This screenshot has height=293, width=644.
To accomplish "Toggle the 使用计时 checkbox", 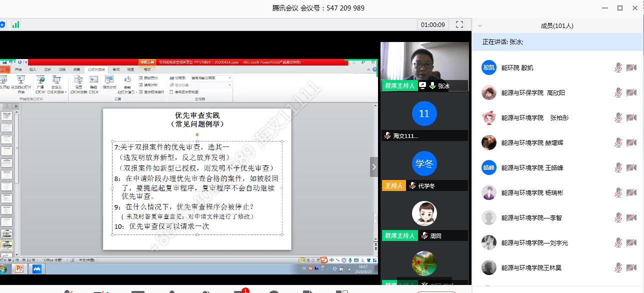I will pos(141,85).
